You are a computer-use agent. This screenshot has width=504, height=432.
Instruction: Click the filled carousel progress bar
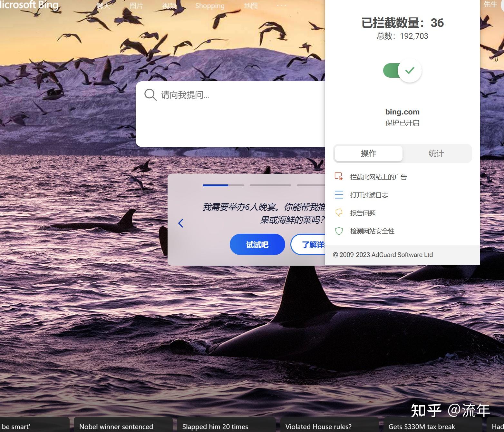pos(215,185)
